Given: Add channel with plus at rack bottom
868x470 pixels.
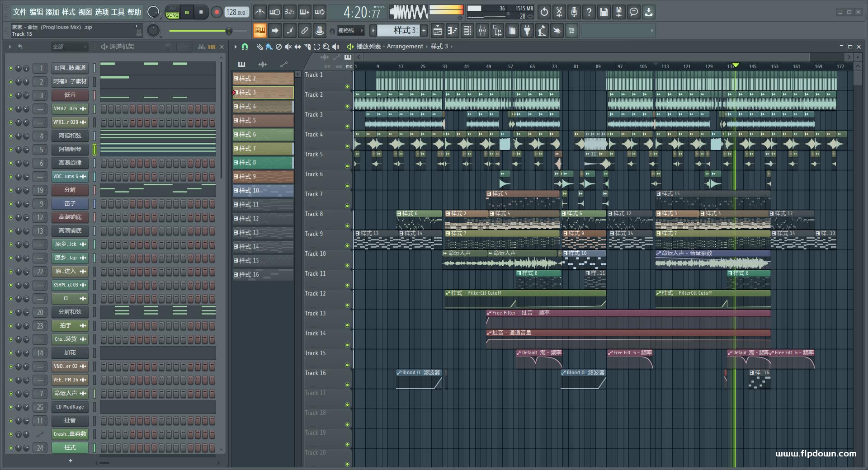Looking at the screenshot, I should point(70,461).
